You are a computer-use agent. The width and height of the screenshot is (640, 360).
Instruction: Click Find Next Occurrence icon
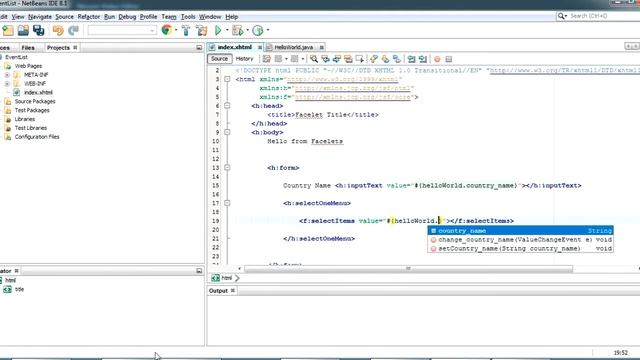337,59
